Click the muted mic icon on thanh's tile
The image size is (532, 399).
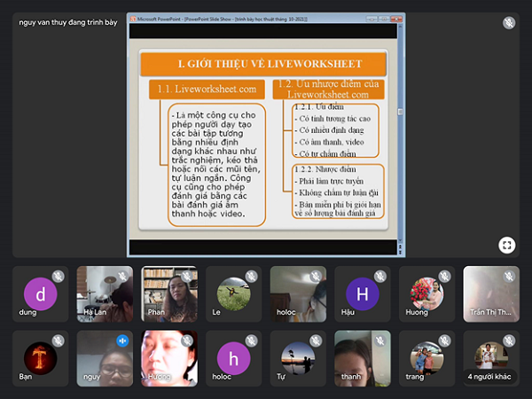click(x=380, y=340)
